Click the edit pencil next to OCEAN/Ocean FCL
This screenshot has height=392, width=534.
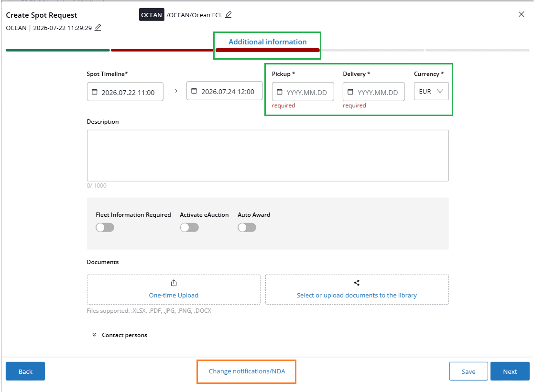(229, 15)
